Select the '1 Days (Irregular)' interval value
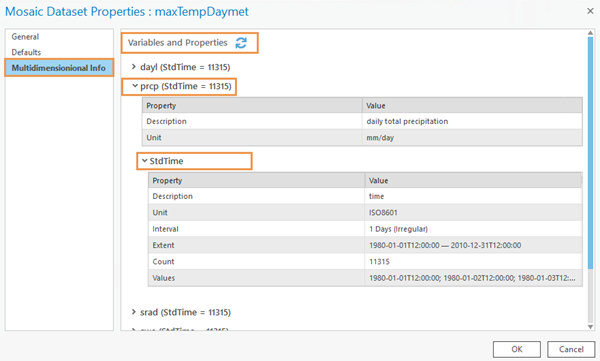 click(473, 229)
